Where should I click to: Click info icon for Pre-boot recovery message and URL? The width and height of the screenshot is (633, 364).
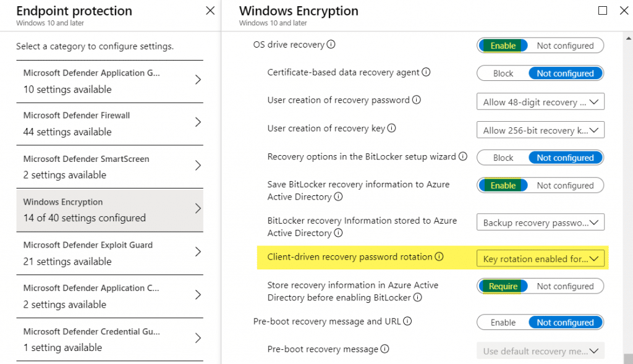[x=407, y=321]
